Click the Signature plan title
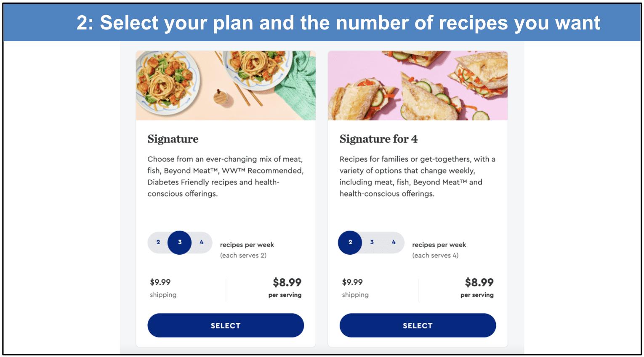This screenshot has height=357, width=644. (173, 139)
